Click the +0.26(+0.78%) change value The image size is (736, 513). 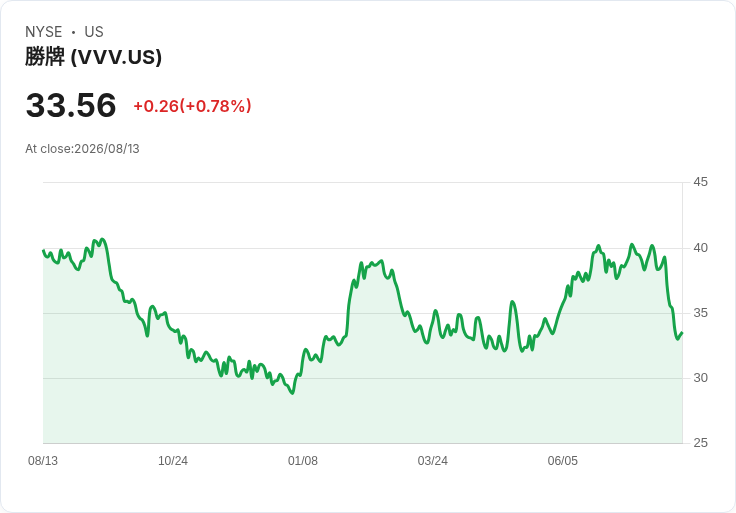pyautogui.click(x=192, y=106)
